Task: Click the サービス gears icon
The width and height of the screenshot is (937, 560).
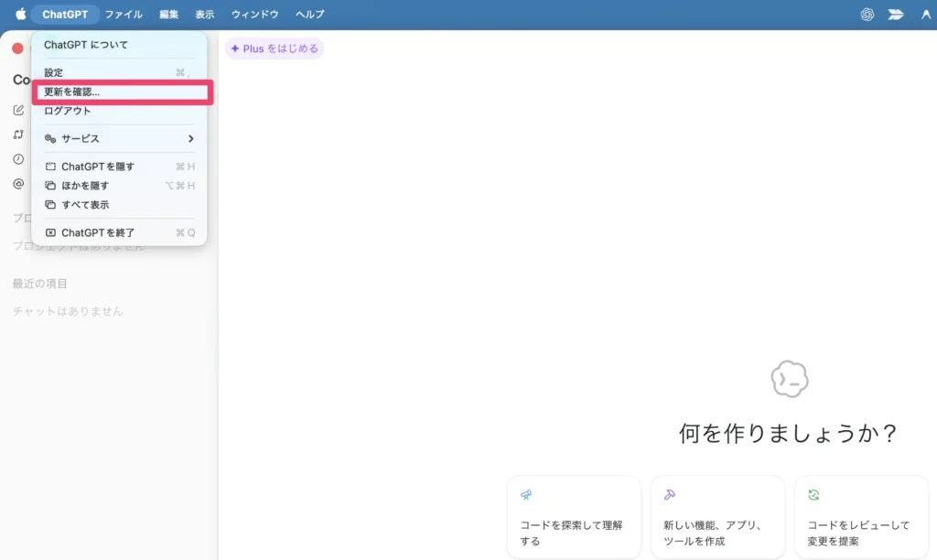Action: [x=50, y=139]
